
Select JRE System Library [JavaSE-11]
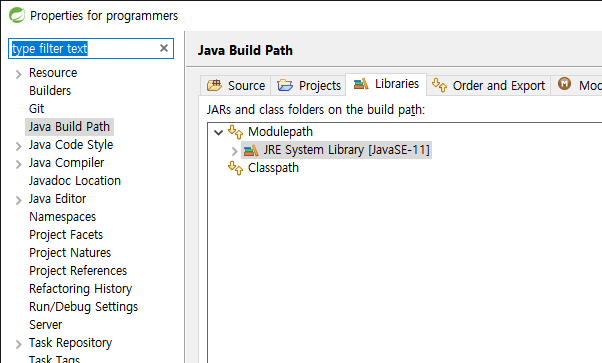coord(336,150)
